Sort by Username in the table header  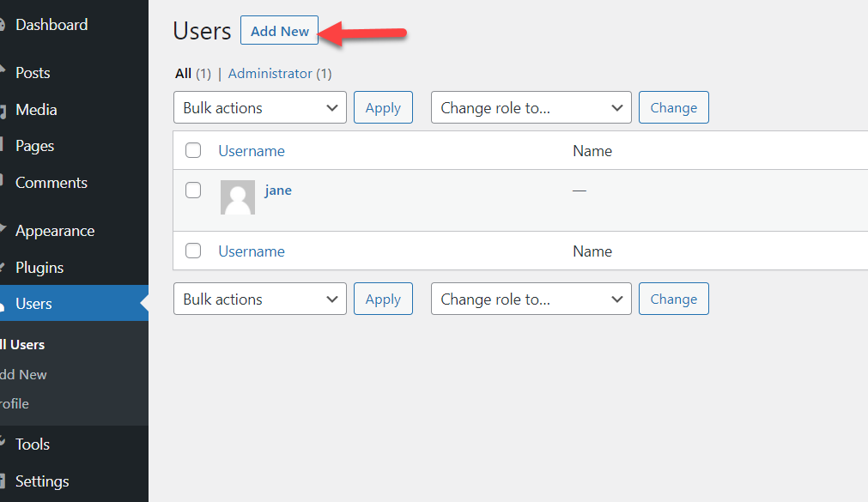pos(252,151)
